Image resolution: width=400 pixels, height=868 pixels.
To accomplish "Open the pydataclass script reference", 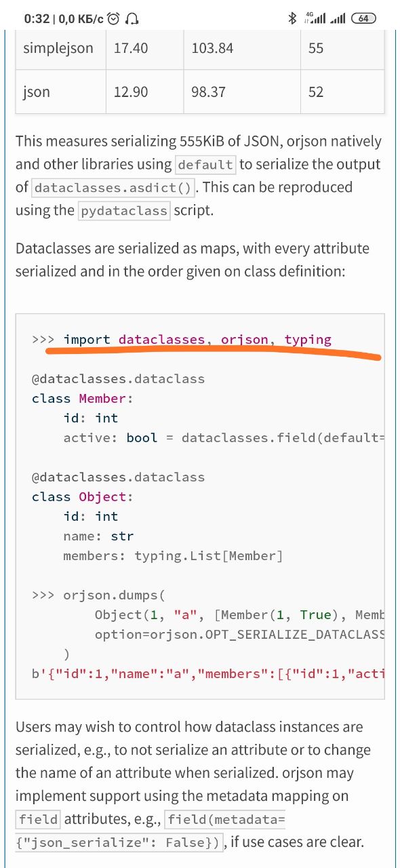I will (124, 211).
